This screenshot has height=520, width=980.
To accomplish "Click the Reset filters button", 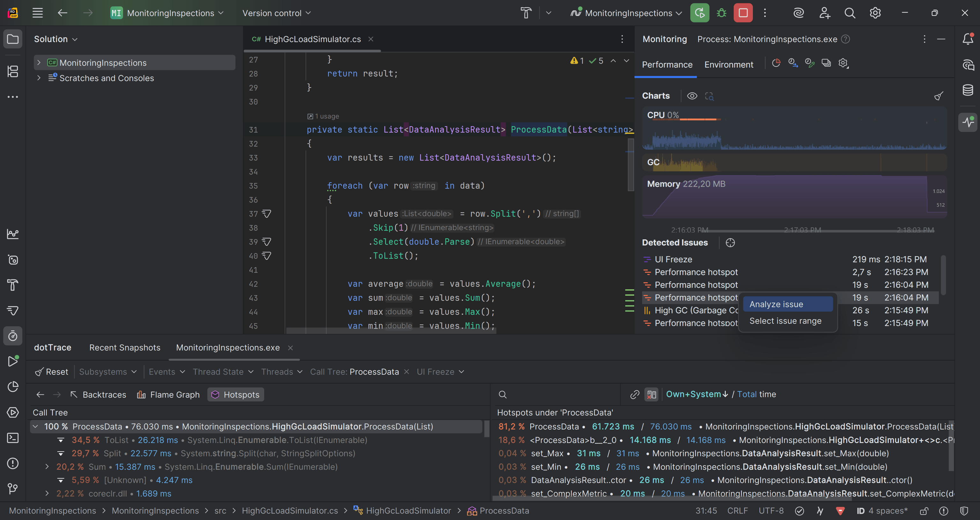I will pos(52,372).
